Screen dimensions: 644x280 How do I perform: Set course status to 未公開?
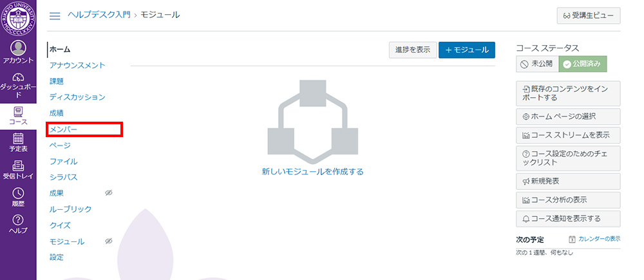click(x=536, y=64)
